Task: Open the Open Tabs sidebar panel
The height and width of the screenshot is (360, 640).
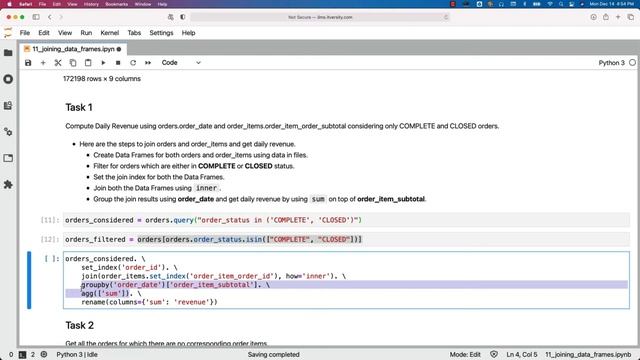Action: [8, 158]
